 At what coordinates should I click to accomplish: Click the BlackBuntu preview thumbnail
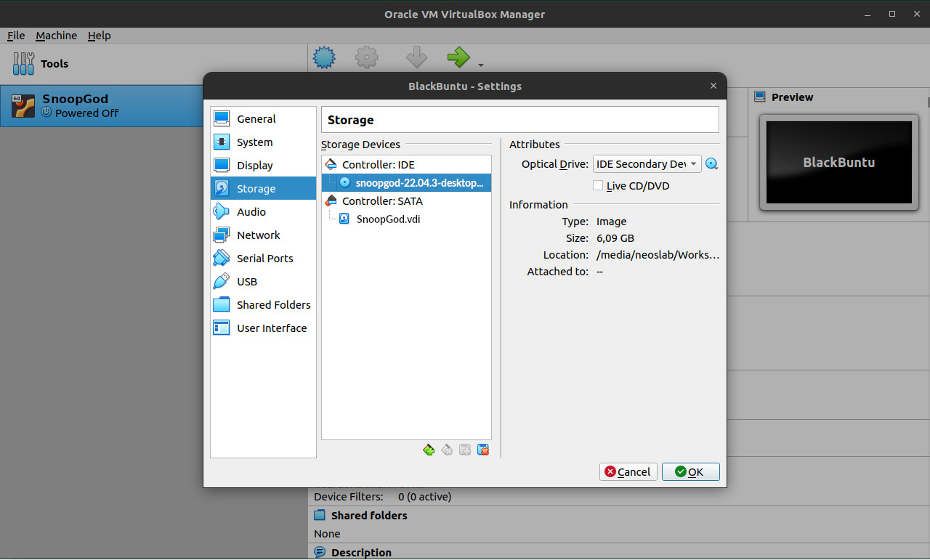(839, 163)
